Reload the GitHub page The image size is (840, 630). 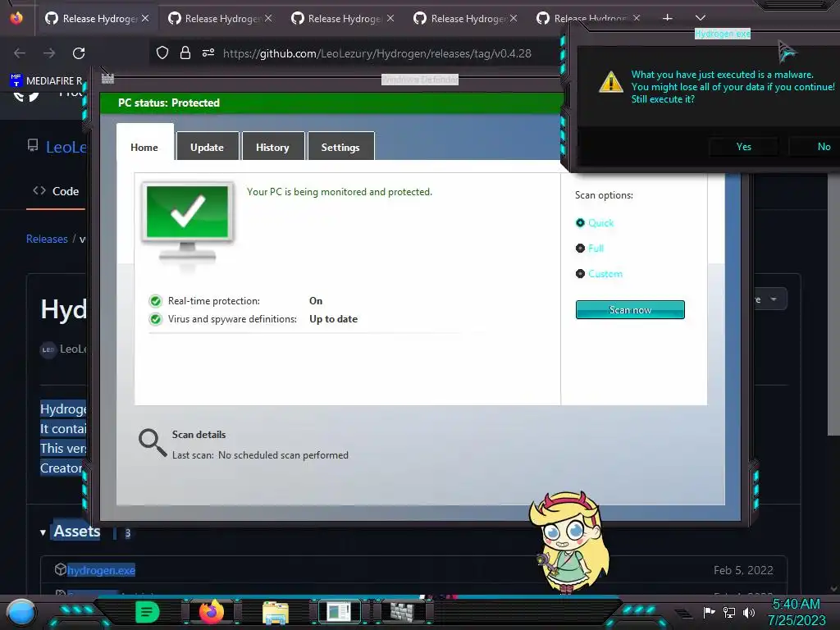[79, 53]
